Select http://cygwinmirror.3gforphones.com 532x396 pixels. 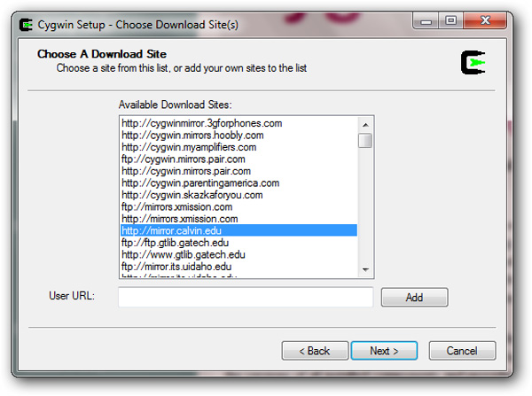coord(239,123)
